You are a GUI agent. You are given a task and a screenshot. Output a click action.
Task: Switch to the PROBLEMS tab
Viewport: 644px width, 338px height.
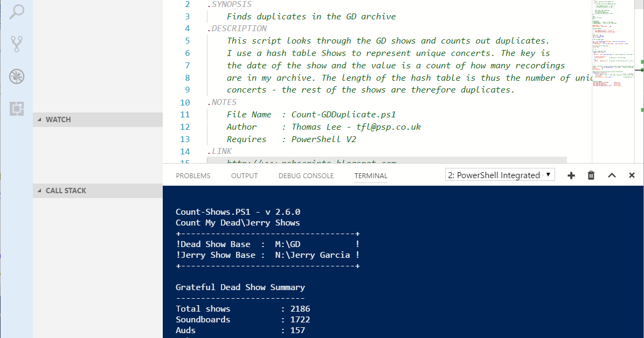pos(192,175)
